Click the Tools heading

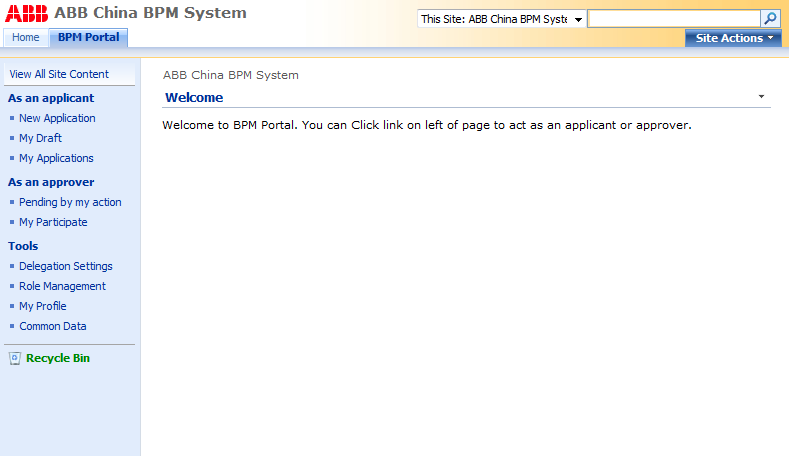[23, 246]
